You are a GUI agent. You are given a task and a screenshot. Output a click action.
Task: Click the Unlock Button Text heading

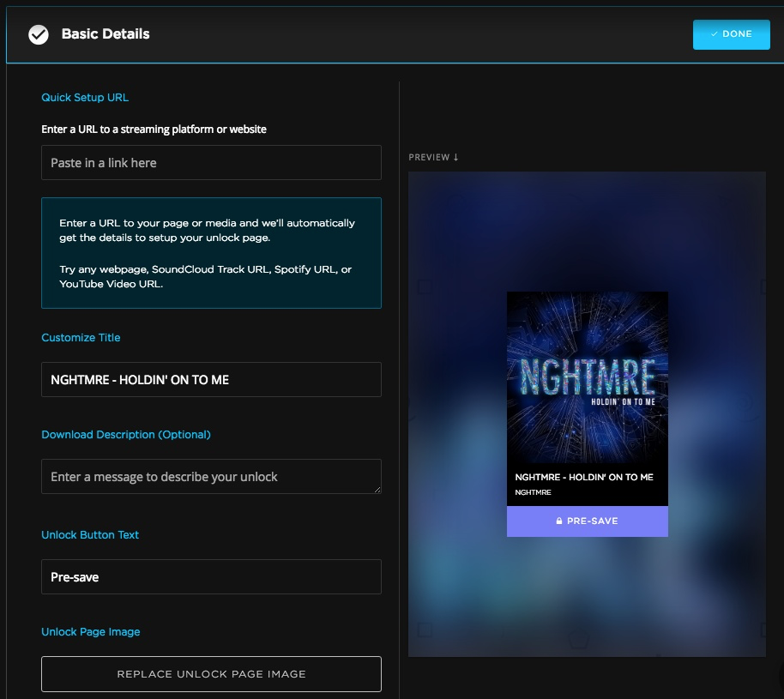90,534
